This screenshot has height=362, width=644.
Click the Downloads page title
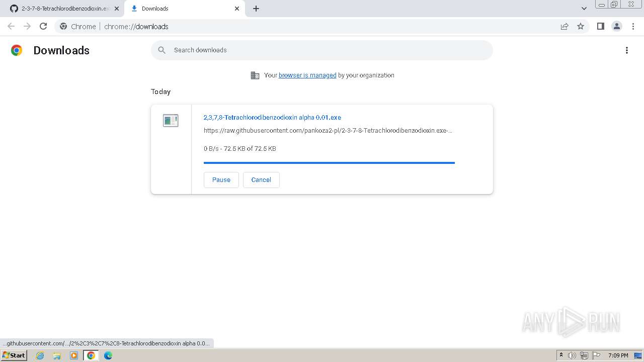click(x=61, y=50)
